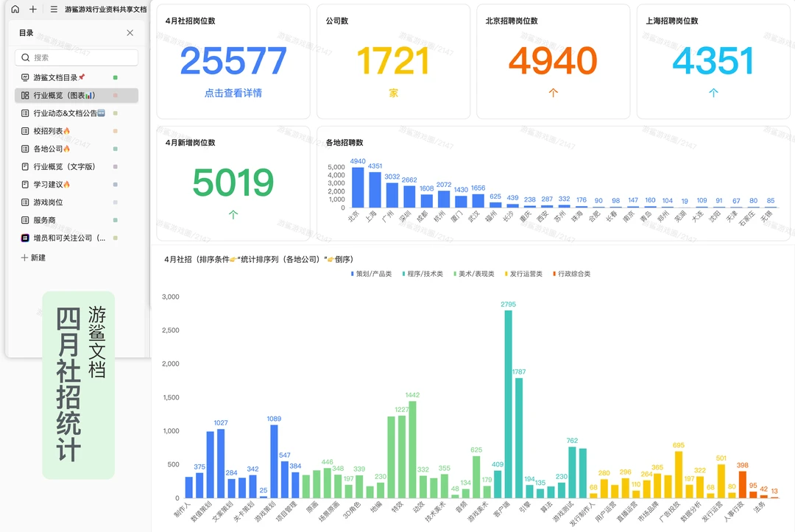Click 新建 to create a new item
This screenshot has width=795, height=532.
pyautogui.click(x=33, y=258)
